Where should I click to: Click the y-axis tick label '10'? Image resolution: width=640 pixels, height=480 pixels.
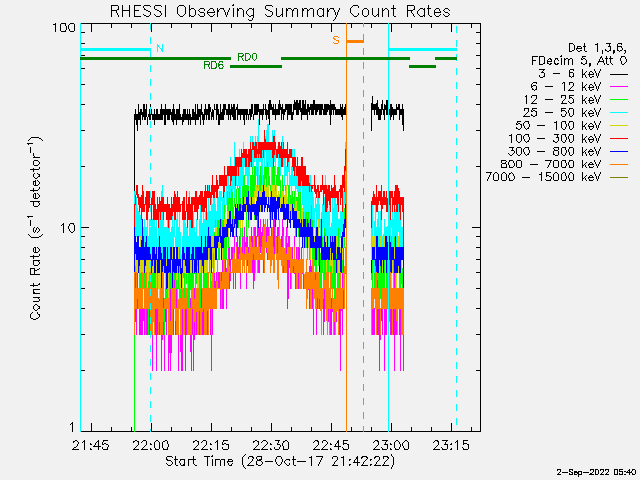point(68,228)
